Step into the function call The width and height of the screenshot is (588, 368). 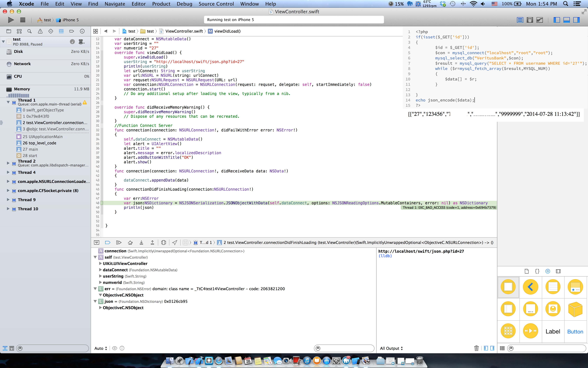coord(141,242)
